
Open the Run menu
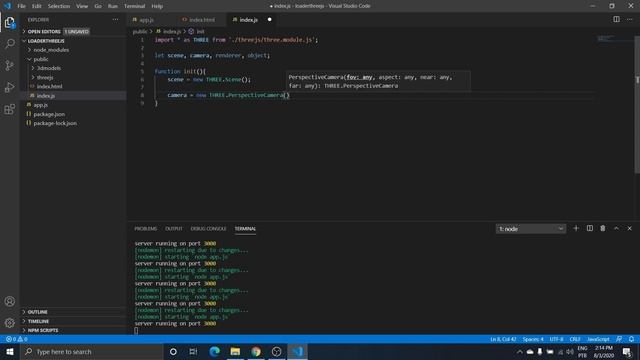point(113,6)
